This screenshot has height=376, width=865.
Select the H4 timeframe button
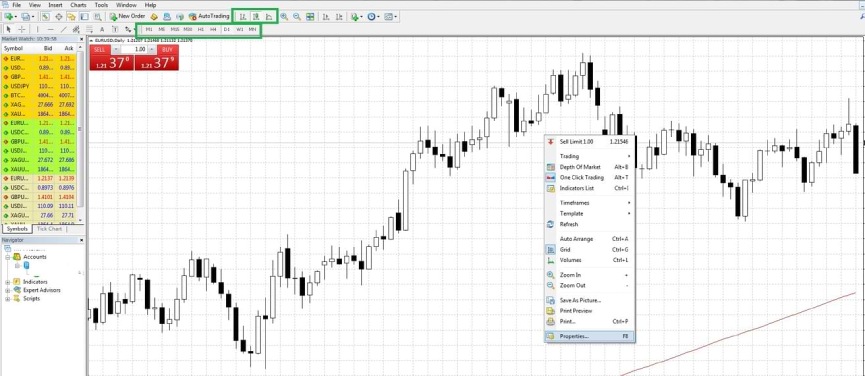point(213,29)
